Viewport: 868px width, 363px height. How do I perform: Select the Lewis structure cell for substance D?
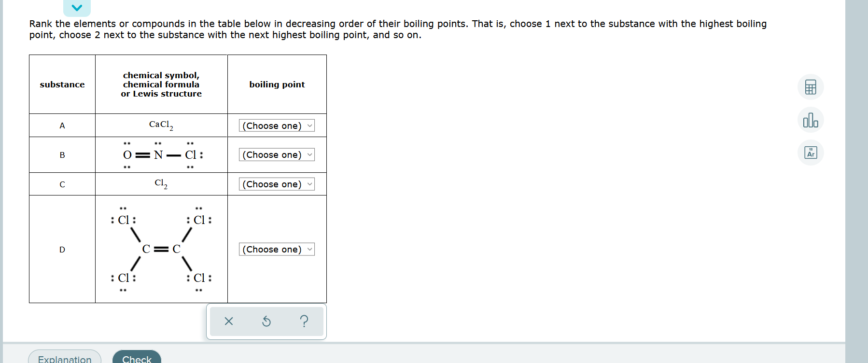(161, 249)
